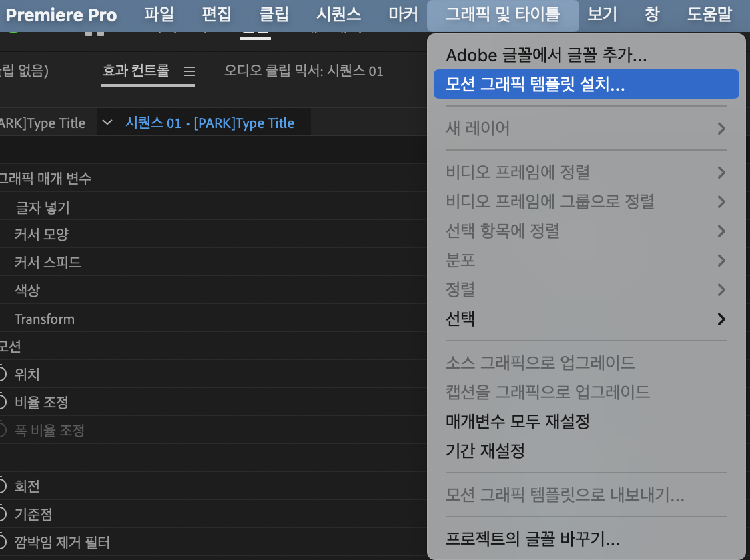Image resolution: width=750 pixels, height=560 pixels.
Task: Switch to 오디오 클립 믹서: 시퀀스 01 tab
Action: click(304, 71)
